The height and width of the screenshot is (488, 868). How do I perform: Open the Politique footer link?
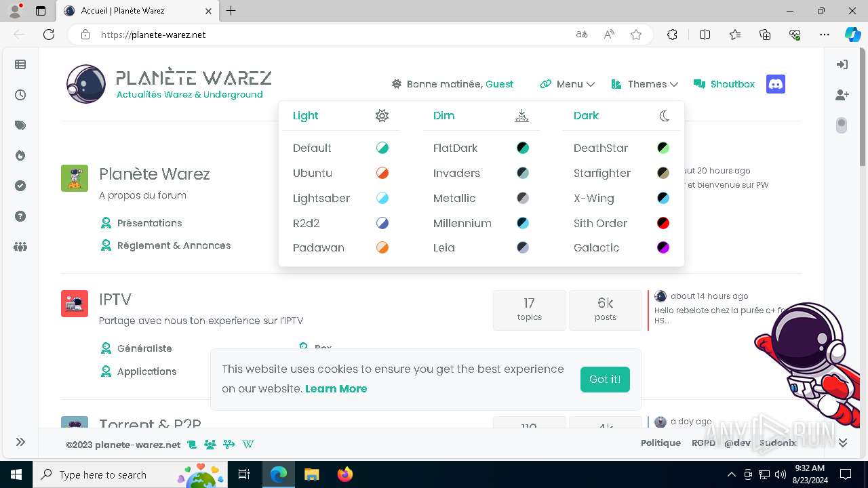pyautogui.click(x=660, y=443)
